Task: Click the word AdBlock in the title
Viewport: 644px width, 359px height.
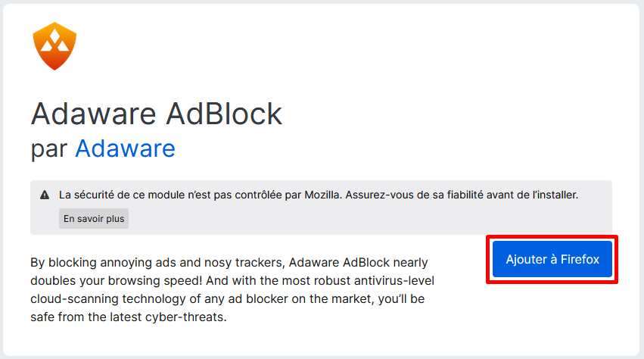Action: [x=224, y=114]
